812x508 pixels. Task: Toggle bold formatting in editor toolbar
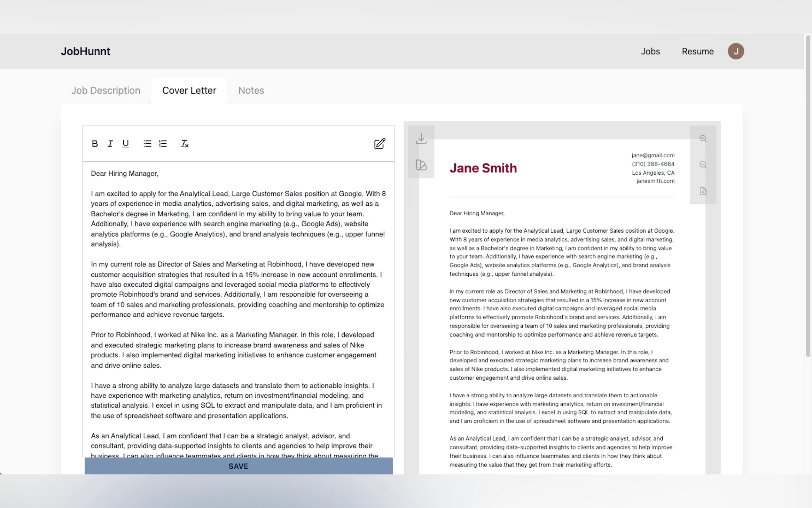tap(95, 144)
